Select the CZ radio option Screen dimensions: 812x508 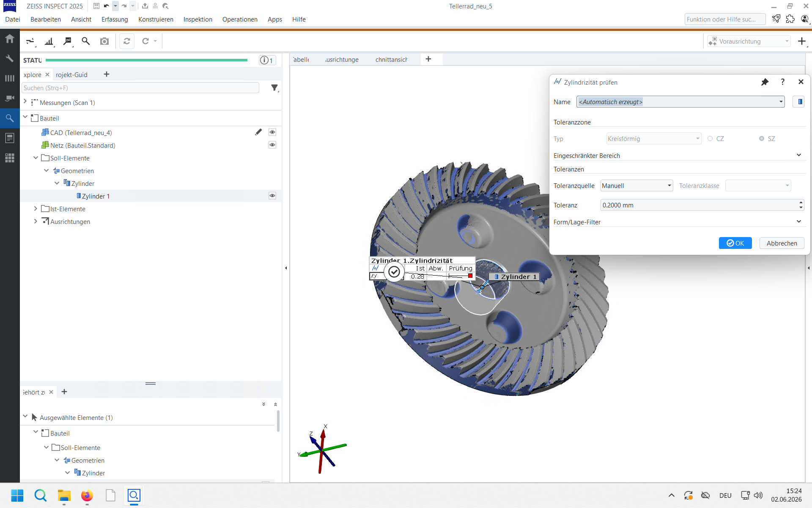pyautogui.click(x=710, y=138)
